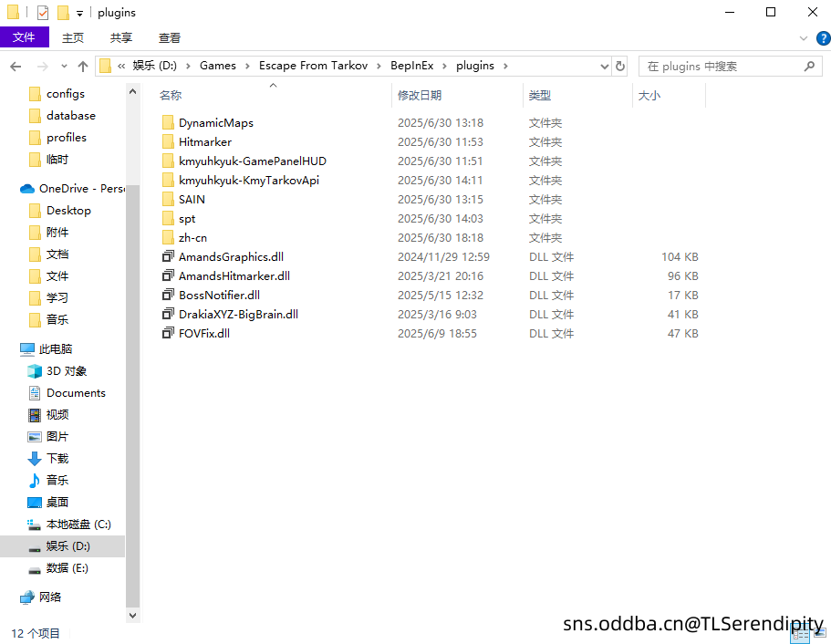Open 3D 对象 in navigation pane

click(67, 371)
